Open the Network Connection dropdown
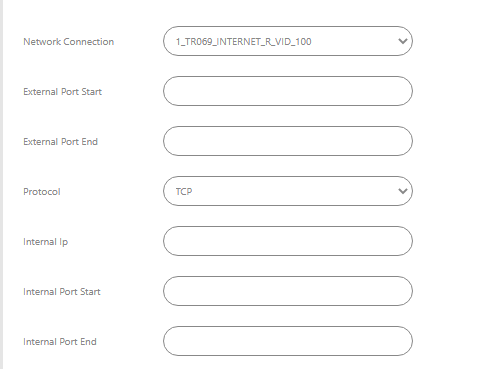The image size is (477, 369). pyautogui.click(x=288, y=41)
